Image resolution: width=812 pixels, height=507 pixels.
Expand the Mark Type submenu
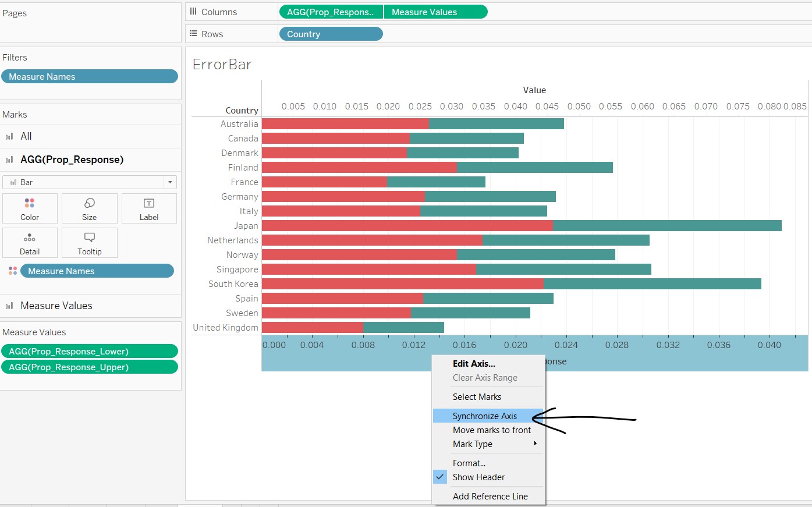click(x=534, y=444)
